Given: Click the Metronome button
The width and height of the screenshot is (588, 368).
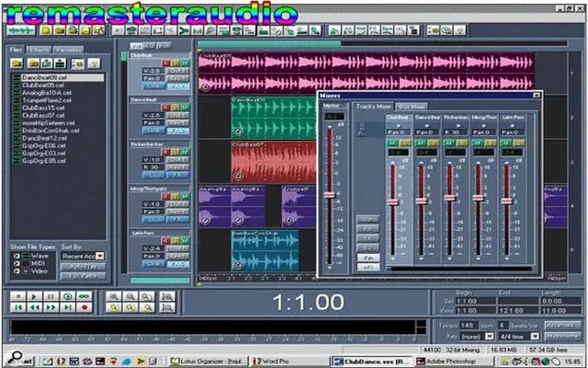Looking at the screenshot, I should [x=562, y=336].
